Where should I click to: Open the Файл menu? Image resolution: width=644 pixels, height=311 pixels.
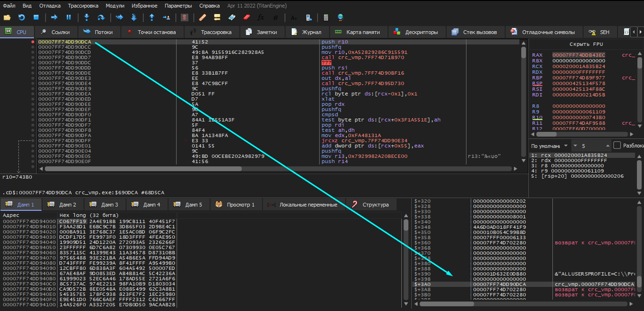(9, 6)
